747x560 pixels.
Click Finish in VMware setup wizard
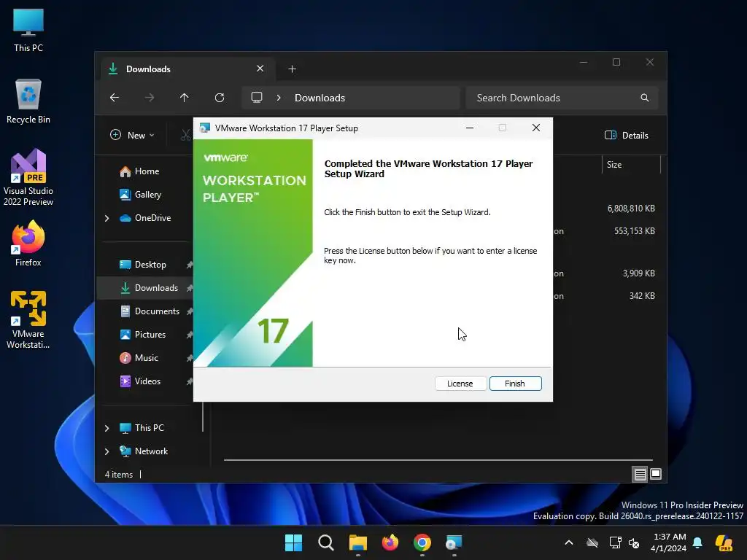tap(515, 384)
